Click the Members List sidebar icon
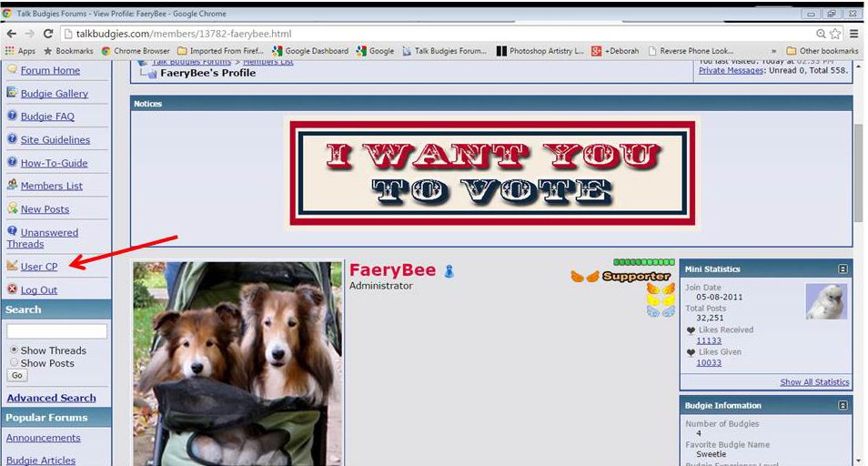Screen dimensions: 868x466 [12, 184]
